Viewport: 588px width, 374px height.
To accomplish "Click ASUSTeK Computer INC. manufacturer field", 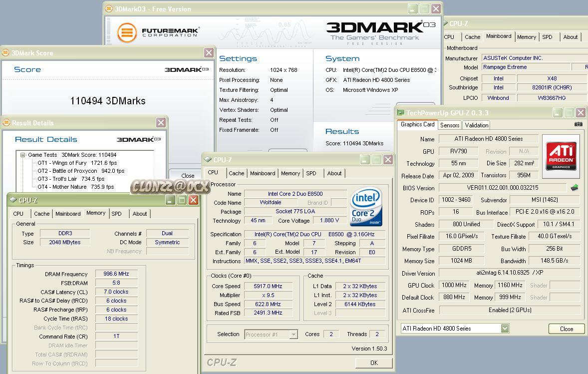I will pos(535,58).
